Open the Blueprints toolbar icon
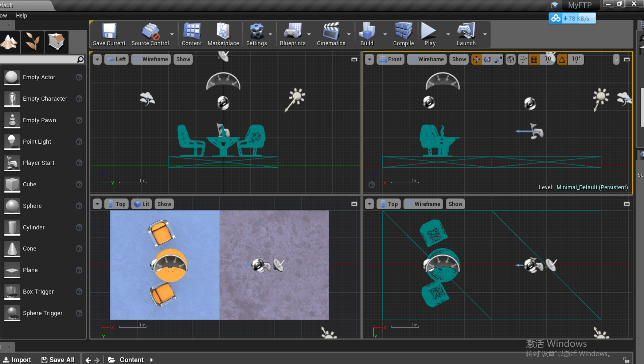 point(292,34)
